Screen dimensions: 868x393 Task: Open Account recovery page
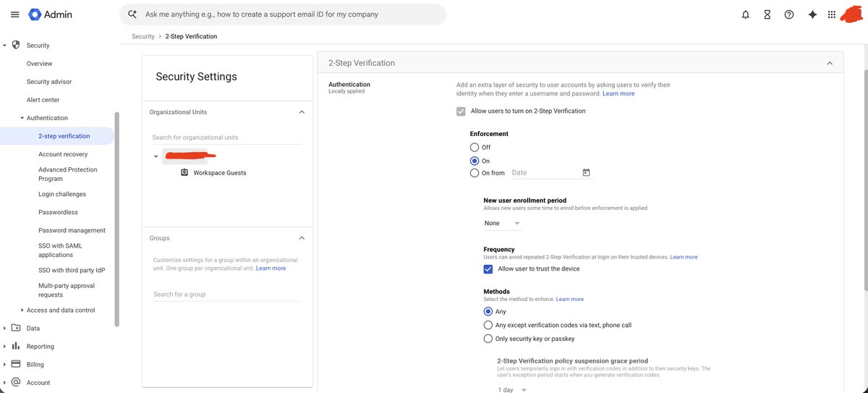[63, 154]
